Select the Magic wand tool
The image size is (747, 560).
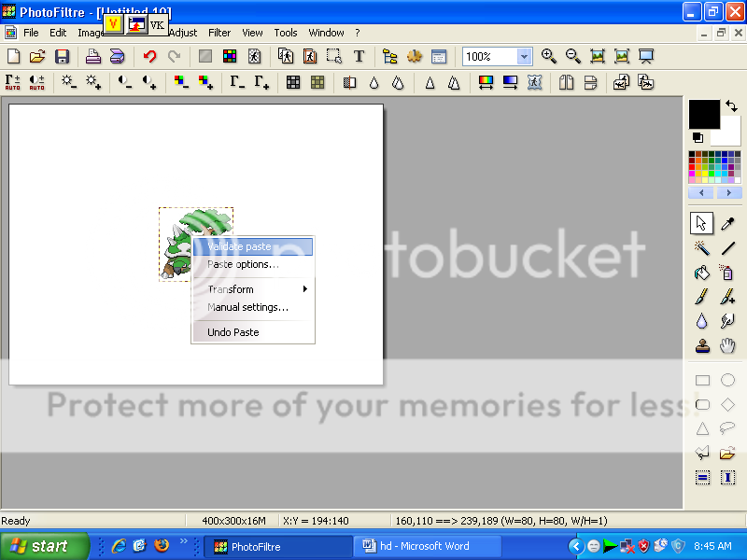point(702,248)
